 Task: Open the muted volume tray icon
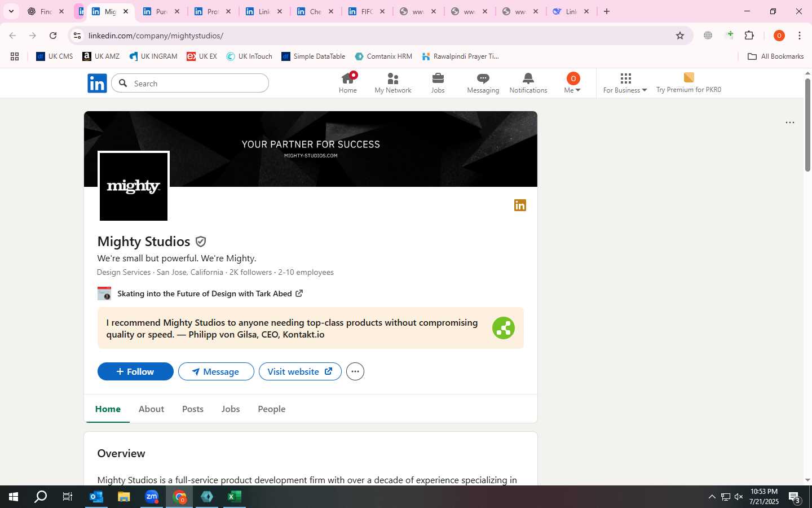[739, 497]
